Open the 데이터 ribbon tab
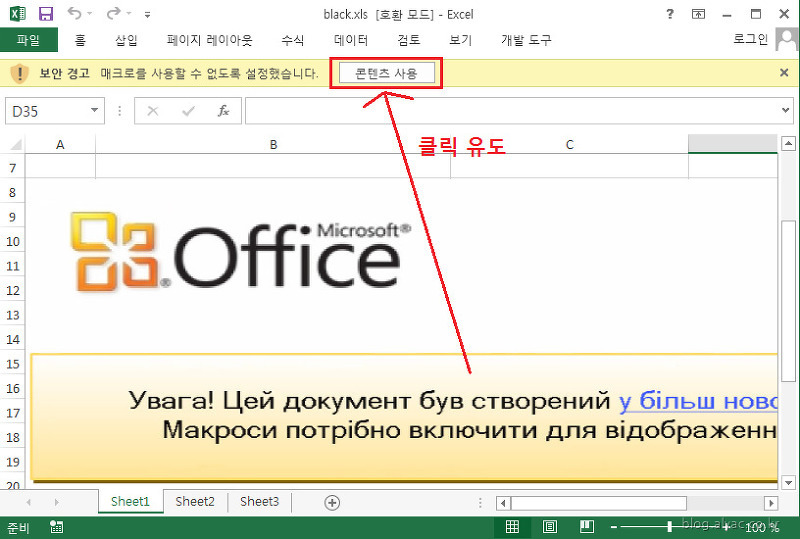 [x=351, y=40]
